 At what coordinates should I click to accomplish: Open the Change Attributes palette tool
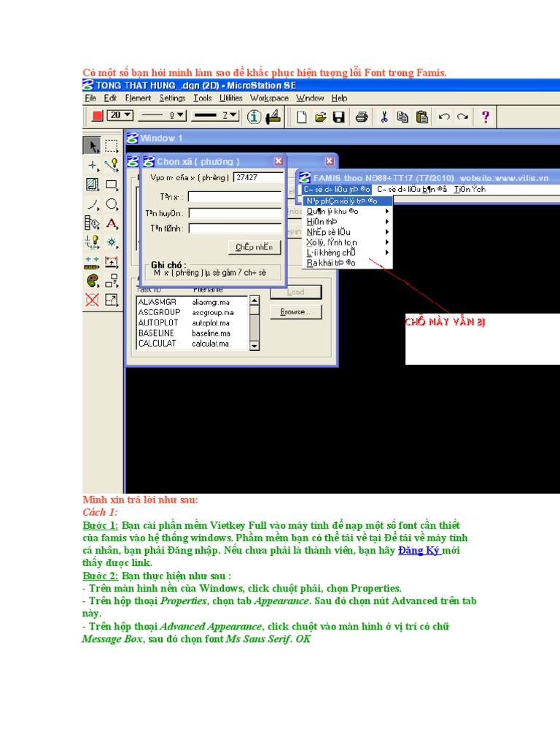coord(92,281)
